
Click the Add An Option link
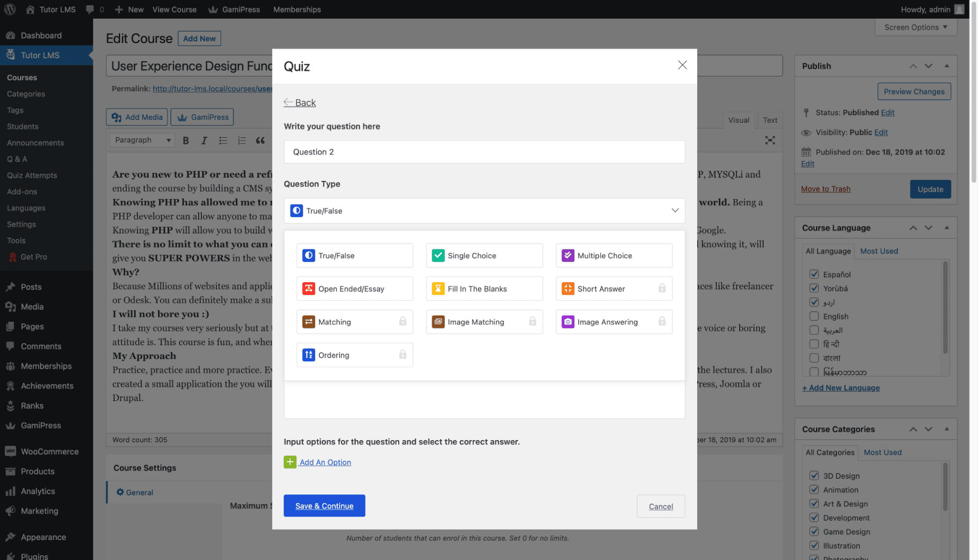325,462
